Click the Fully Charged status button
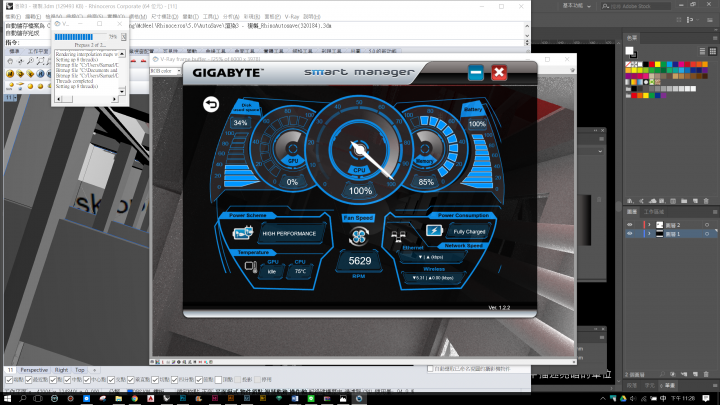The width and height of the screenshot is (720, 405). pos(469,231)
